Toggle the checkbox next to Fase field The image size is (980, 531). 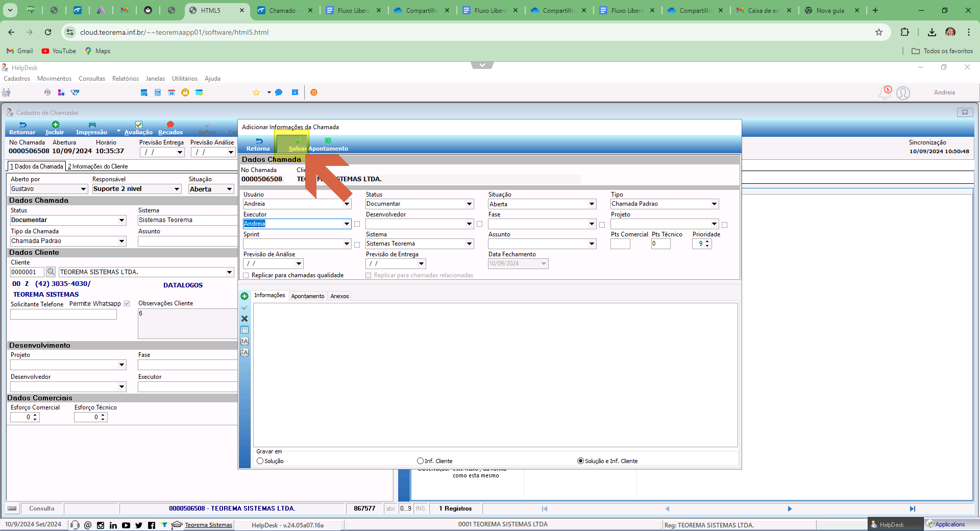[x=602, y=225]
